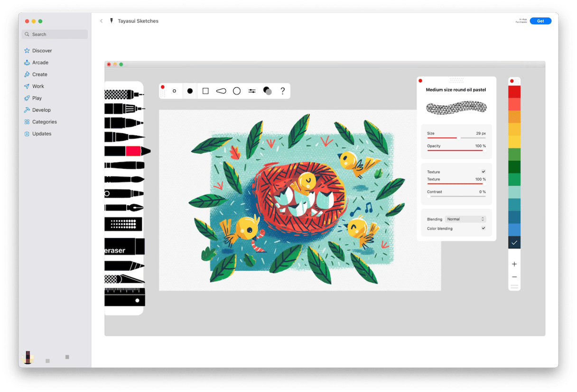Open the account avatar at sidebar bottom
Viewport: 577px width, 392px height.
(28, 357)
